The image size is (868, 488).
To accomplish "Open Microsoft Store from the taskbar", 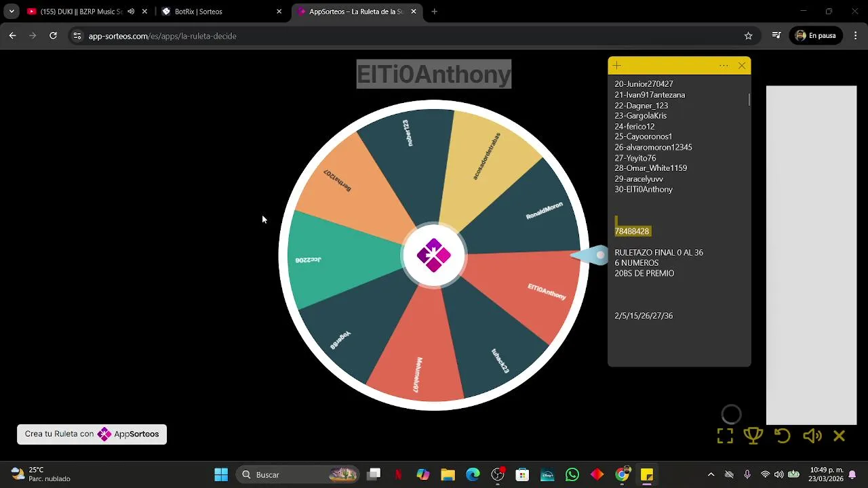I will point(522,474).
